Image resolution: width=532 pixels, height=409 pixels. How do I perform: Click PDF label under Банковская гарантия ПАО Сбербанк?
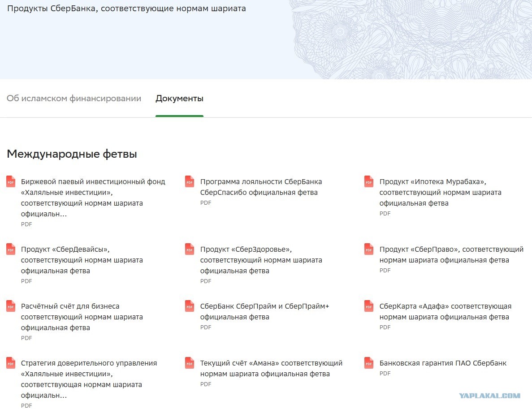tap(385, 374)
